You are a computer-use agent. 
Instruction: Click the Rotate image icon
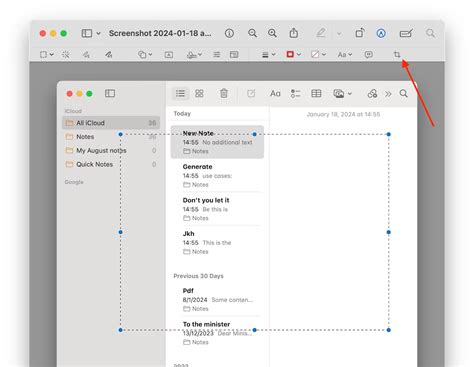360,33
